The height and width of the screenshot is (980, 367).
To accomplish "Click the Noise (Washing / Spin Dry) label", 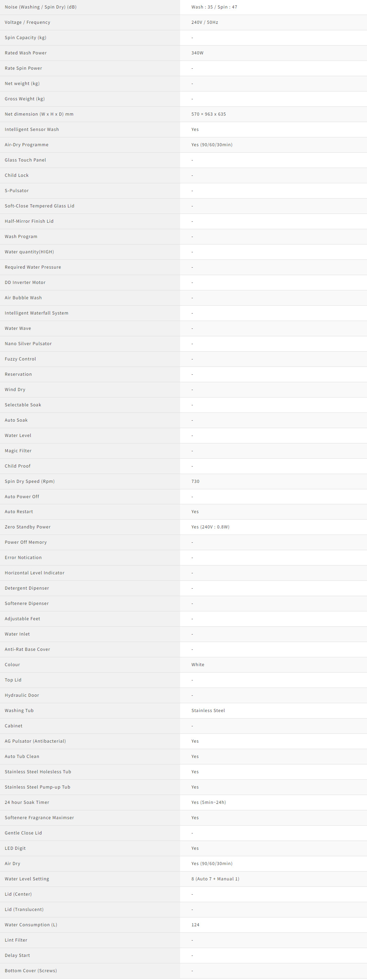I will (x=40, y=7).
